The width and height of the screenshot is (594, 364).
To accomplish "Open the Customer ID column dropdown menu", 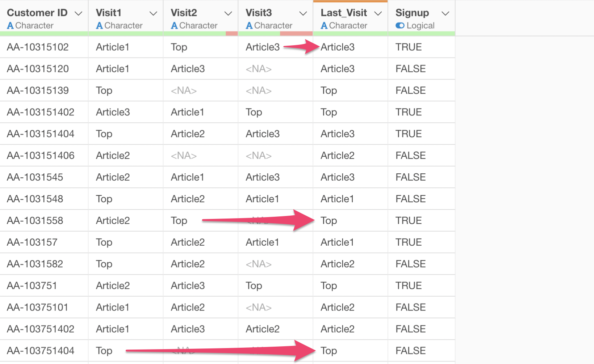I will coord(78,14).
